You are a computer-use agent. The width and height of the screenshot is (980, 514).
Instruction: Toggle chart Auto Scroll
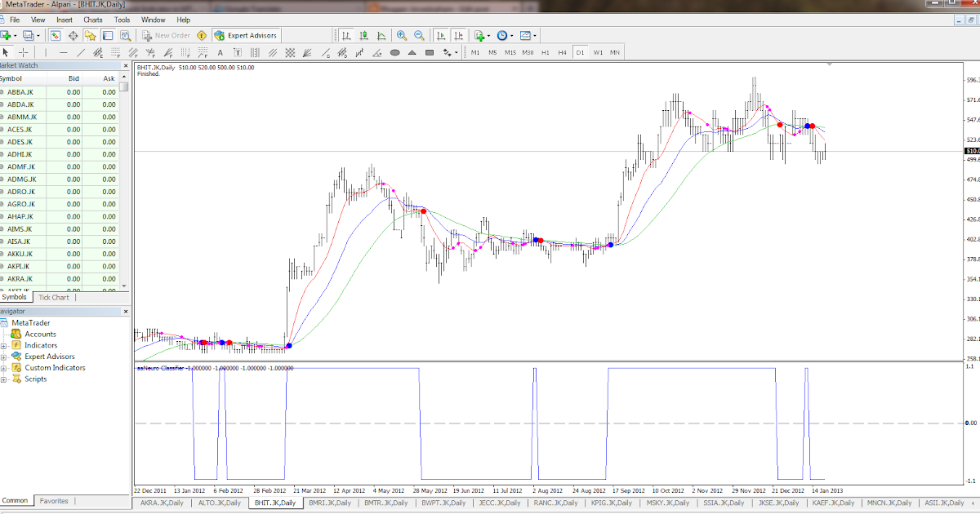click(x=441, y=35)
